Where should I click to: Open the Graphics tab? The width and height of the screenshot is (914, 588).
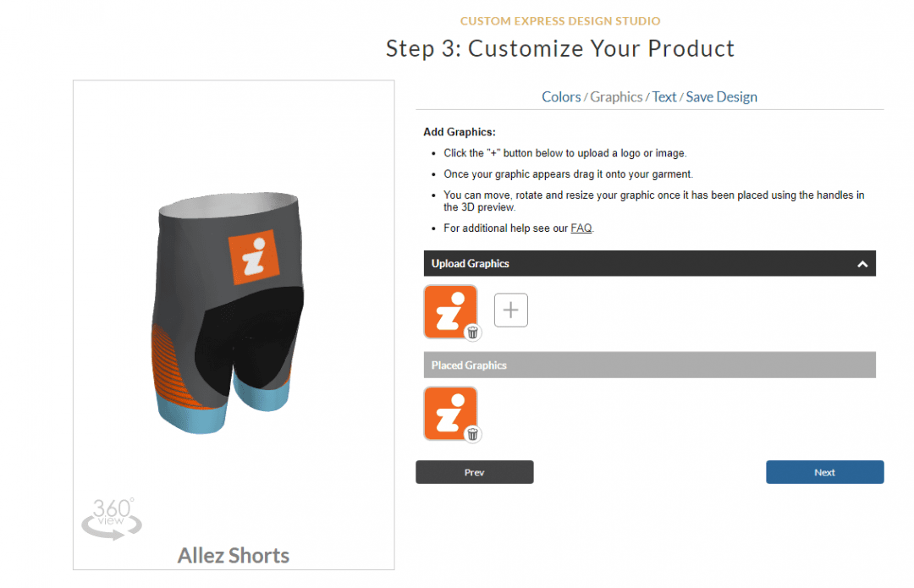tap(616, 97)
